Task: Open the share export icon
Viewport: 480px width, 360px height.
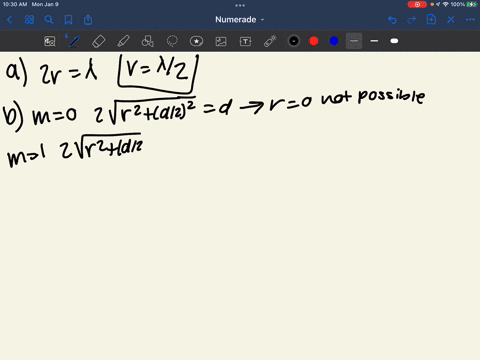Action: pos(88,20)
